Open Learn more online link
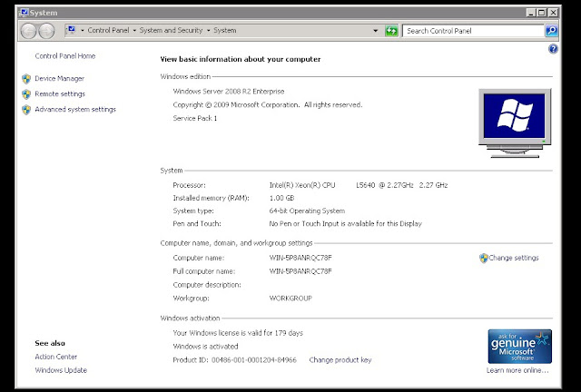The height and width of the screenshot is (392, 581). tap(517, 370)
